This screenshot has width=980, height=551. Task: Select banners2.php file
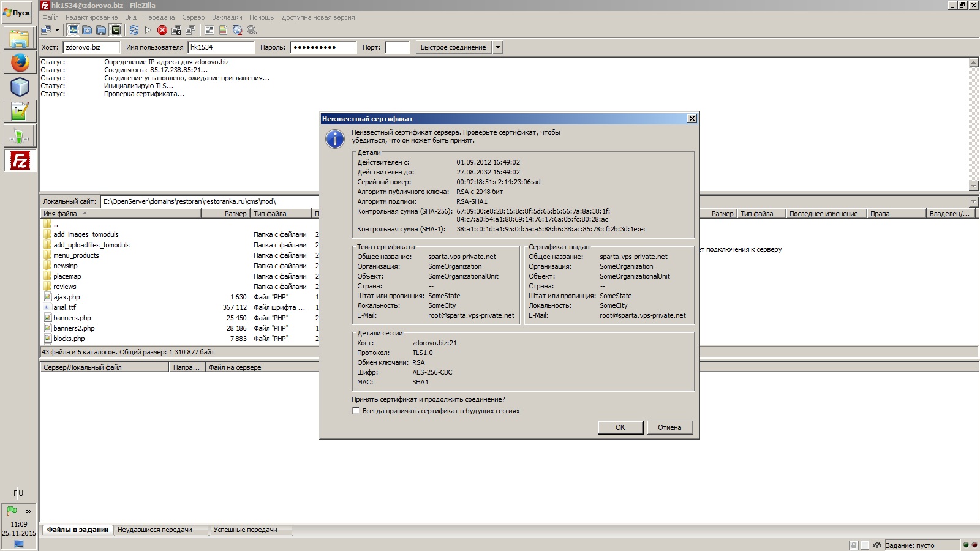(x=73, y=328)
